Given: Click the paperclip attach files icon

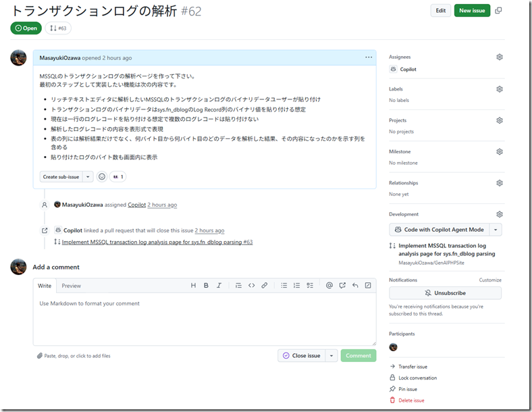Looking at the screenshot, I should point(40,356).
